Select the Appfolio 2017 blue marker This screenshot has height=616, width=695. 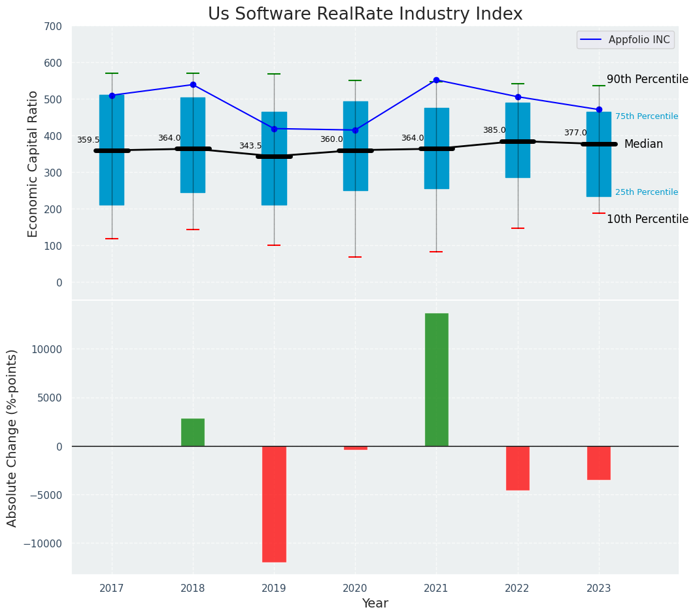(x=112, y=95)
